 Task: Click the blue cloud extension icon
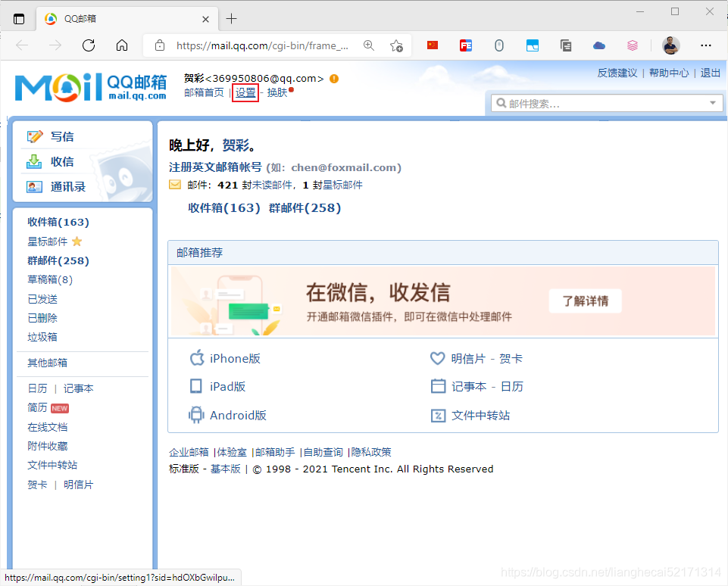click(x=599, y=45)
